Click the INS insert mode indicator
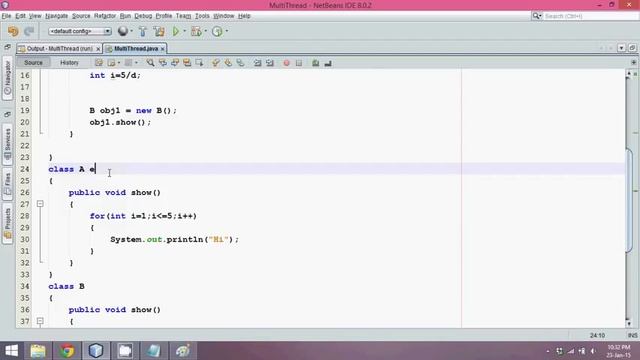 (x=632, y=336)
